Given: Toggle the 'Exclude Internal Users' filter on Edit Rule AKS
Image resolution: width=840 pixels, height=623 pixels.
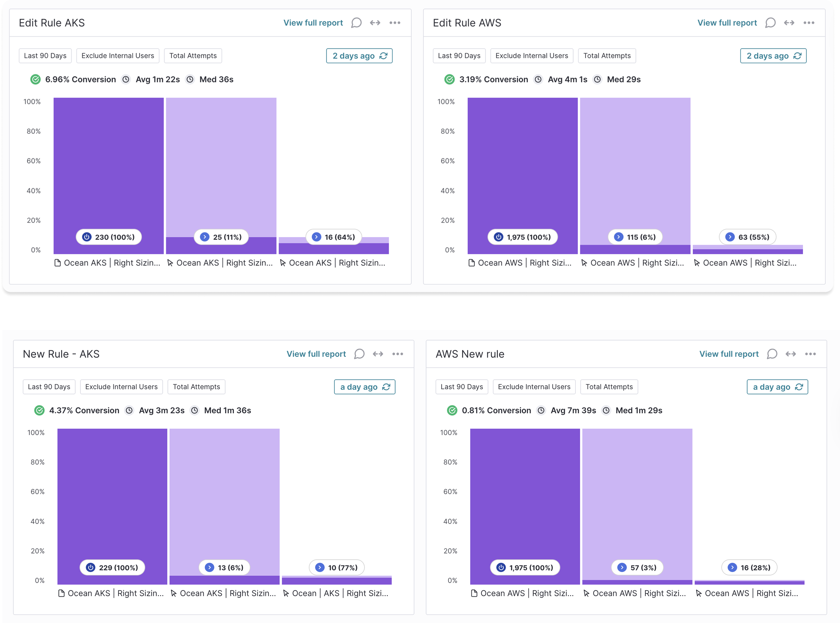Looking at the screenshot, I should coord(118,55).
